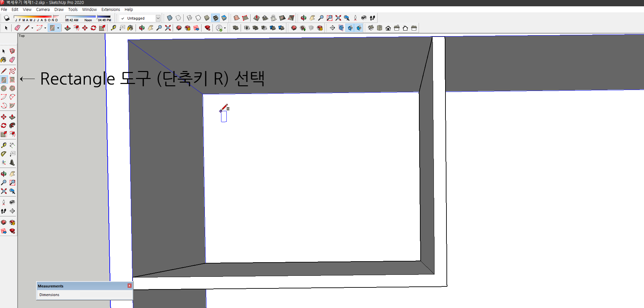Screen dimensions: 644x308
Task: Select the Circle tool
Action: (x=4, y=88)
